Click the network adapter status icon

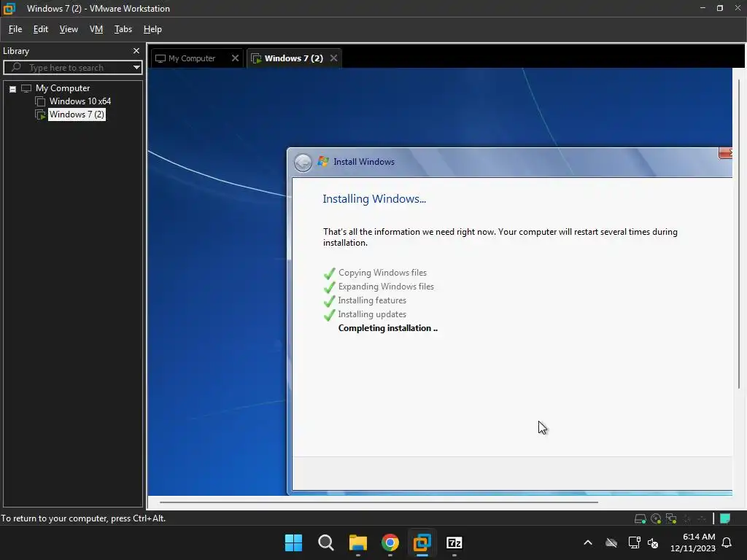tap(671, 518)
